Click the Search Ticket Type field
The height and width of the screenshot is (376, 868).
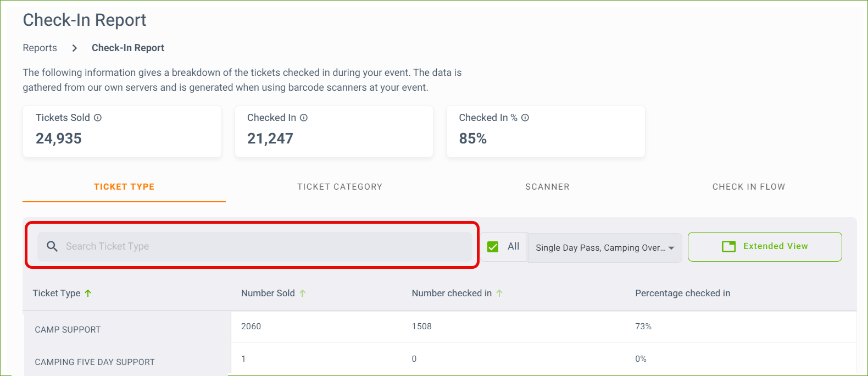tap(255, 246)
